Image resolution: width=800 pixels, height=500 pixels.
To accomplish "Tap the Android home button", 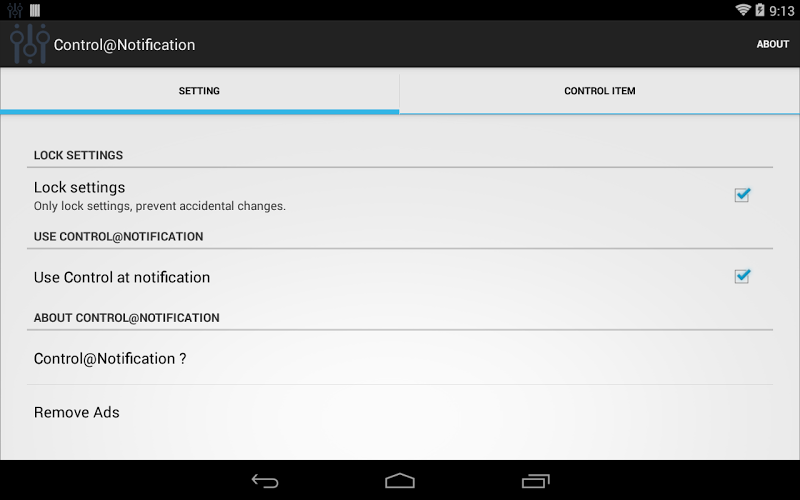I will click(x=399, y=481).
